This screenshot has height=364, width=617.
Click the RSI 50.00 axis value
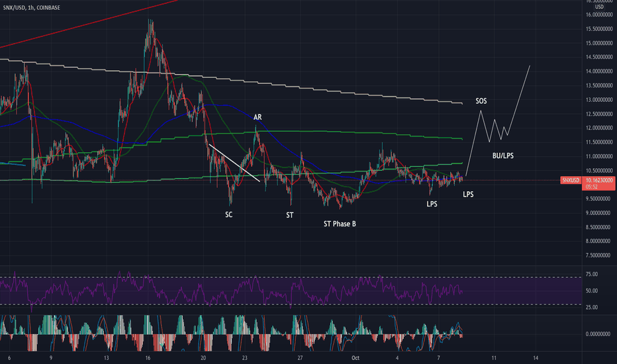tap(592, 291)
